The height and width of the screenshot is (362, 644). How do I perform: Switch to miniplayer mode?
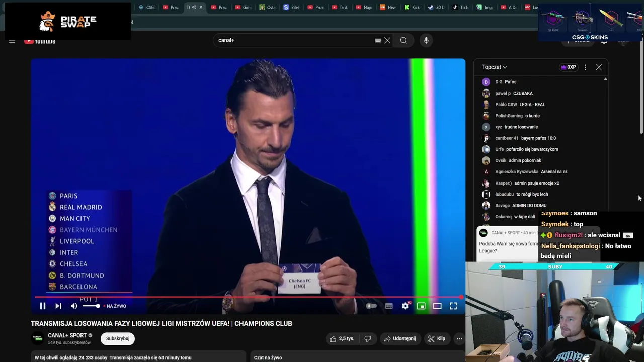[421, 306]
